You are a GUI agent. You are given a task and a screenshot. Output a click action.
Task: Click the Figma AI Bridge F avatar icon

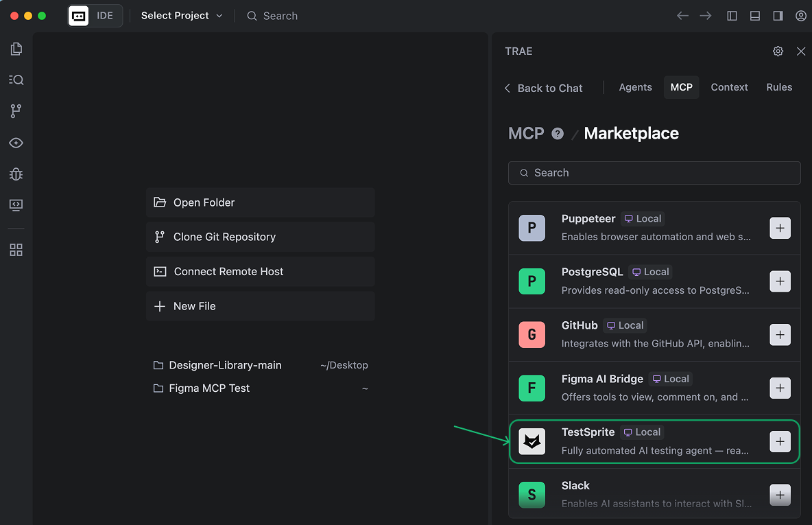[x=532, y=388]
